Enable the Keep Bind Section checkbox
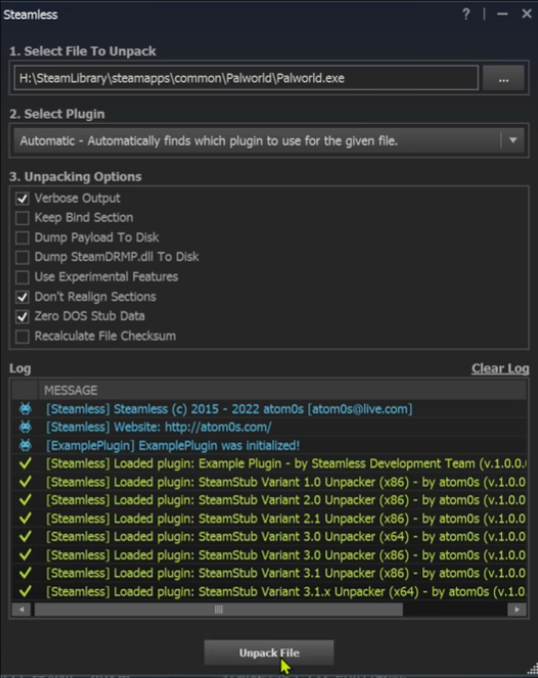This screenshot has height=678, width=538. (22, 218)
